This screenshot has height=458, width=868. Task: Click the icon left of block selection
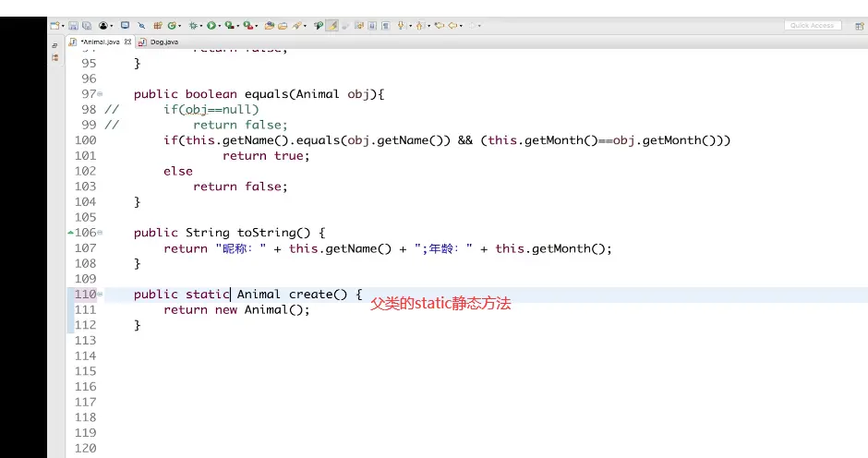tap(359, 26)
